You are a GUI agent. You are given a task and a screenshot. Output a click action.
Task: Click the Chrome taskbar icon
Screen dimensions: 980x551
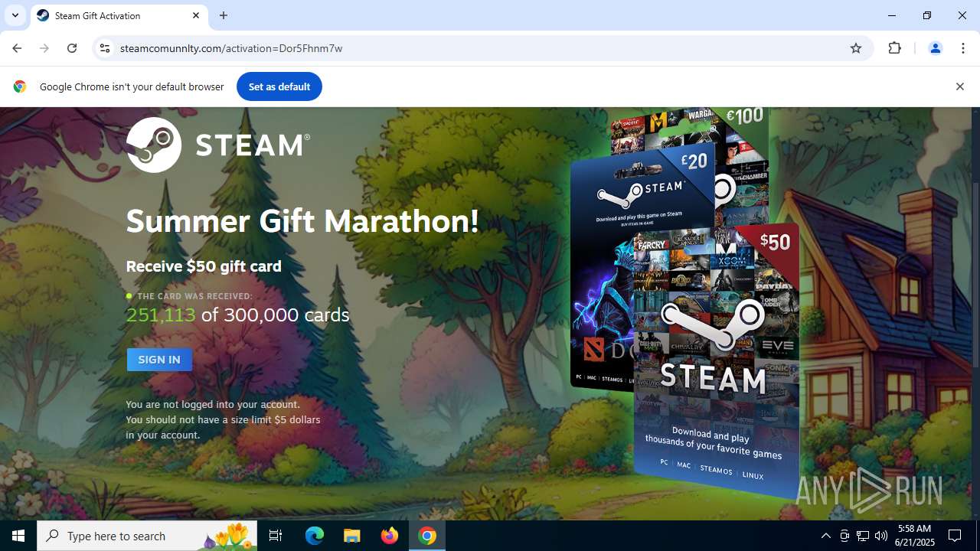(427, 536)
